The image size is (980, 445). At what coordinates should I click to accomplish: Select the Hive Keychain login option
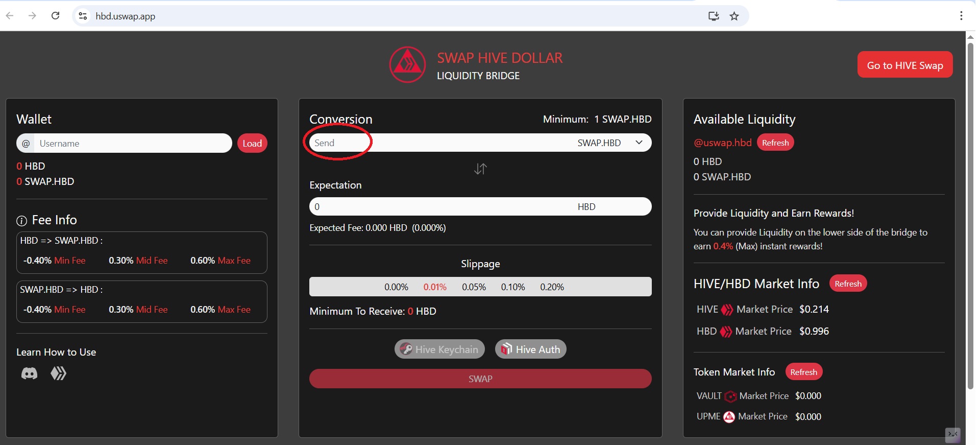click(x=439, y=349)
